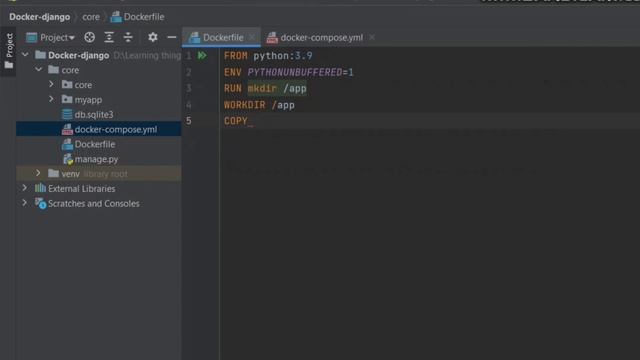Image resolution: width=640 pixels, height=360 pixels.
Task: Click Dockerfile in breadcrumb bar
Action: point(138,17)
